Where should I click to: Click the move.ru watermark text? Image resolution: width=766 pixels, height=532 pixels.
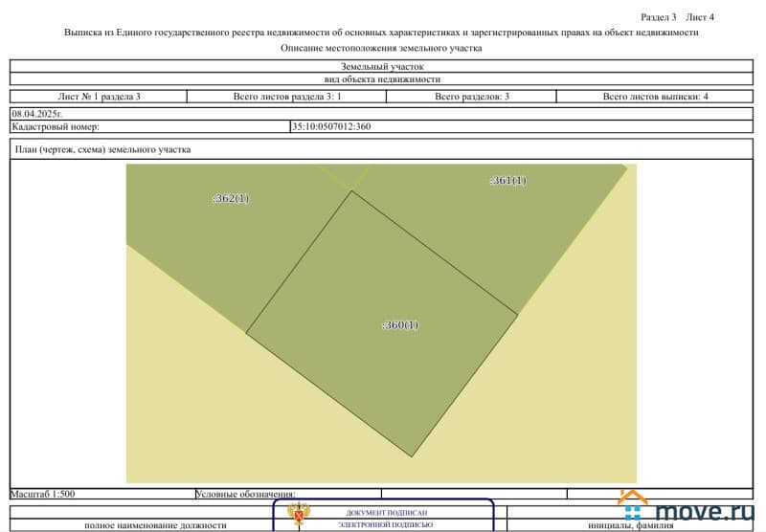pos(707,512)
